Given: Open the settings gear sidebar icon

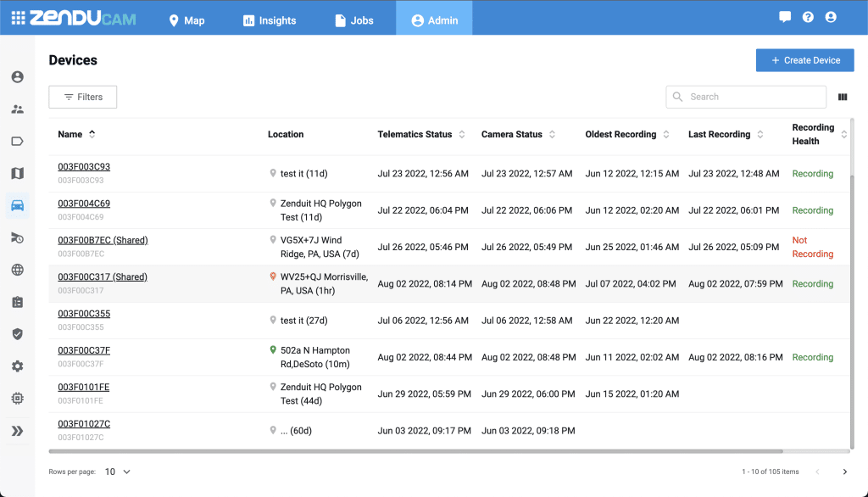Looking at the screenshot, I should (x=18, y=366).
